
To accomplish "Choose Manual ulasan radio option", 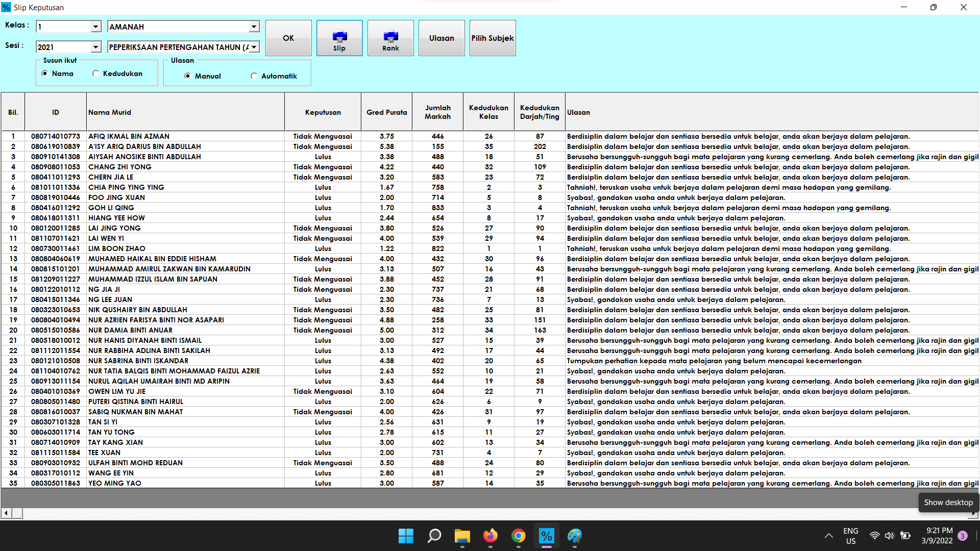I will [188, 76].
